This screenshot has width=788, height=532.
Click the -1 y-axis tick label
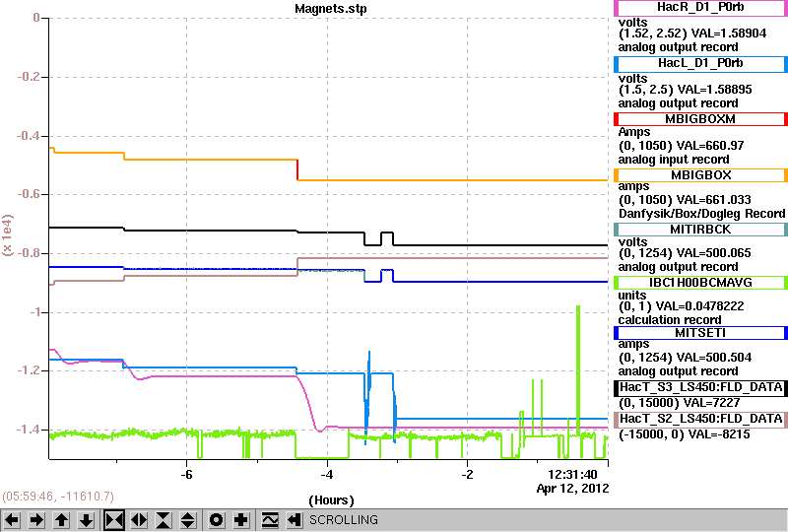pyautogui.click(x=34, y=312)
